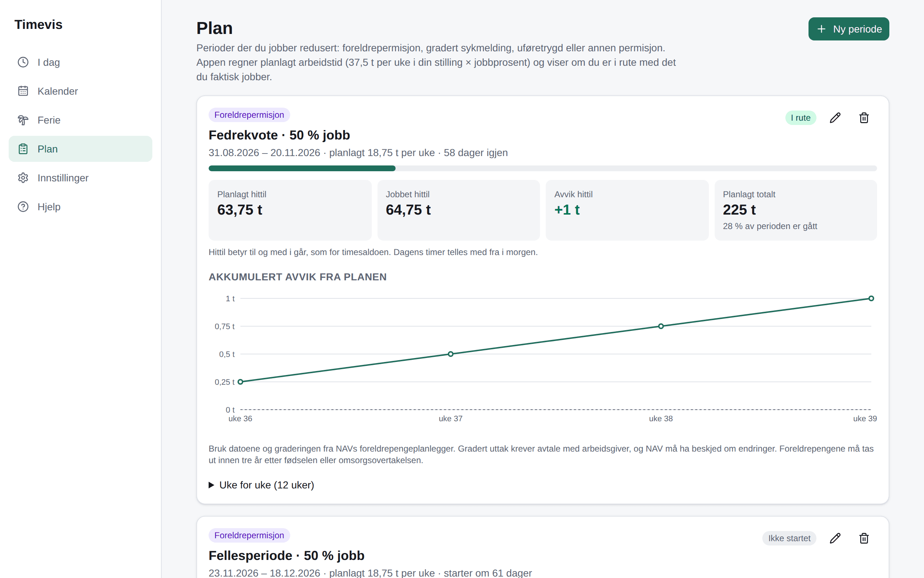
Task: Click the Foreldrepermisjon tag on Fellesperiode card
Action: pos(249,536)
